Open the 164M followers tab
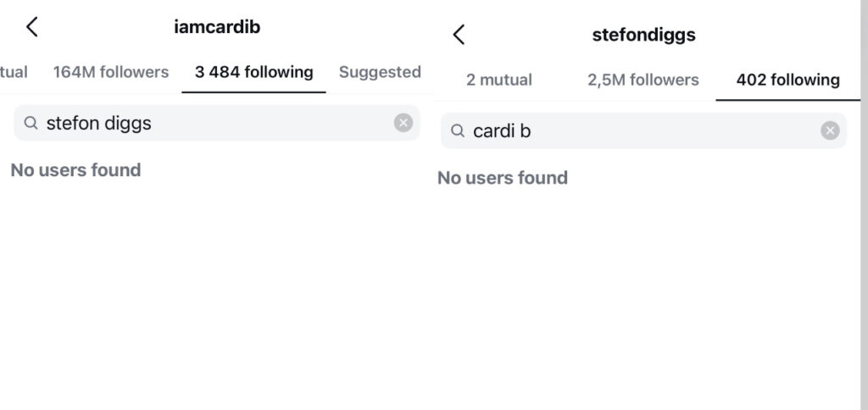 [111, 73]
